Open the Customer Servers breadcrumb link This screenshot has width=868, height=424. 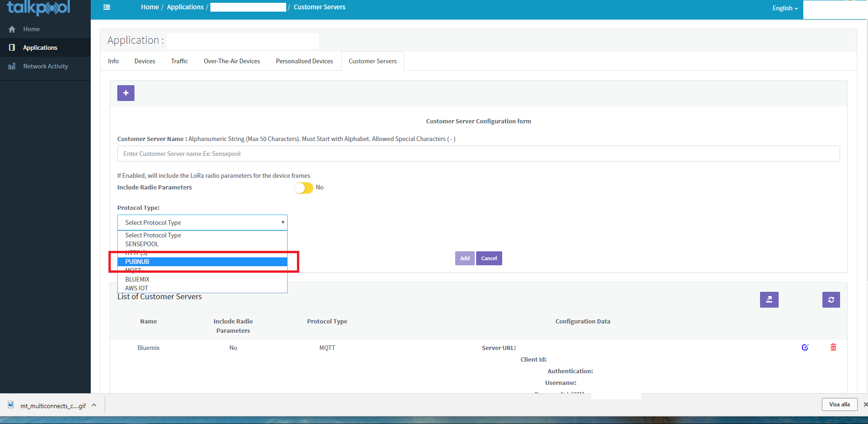tap(319, 7)
